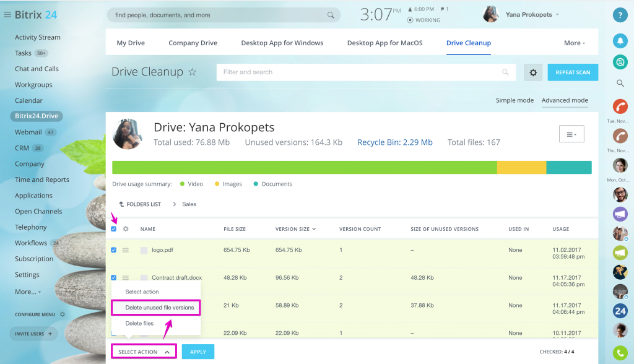This screenshot has width=634, height=364.
Task: Toggle the select-all checkbox in table header
Action: tap(114, 229)
